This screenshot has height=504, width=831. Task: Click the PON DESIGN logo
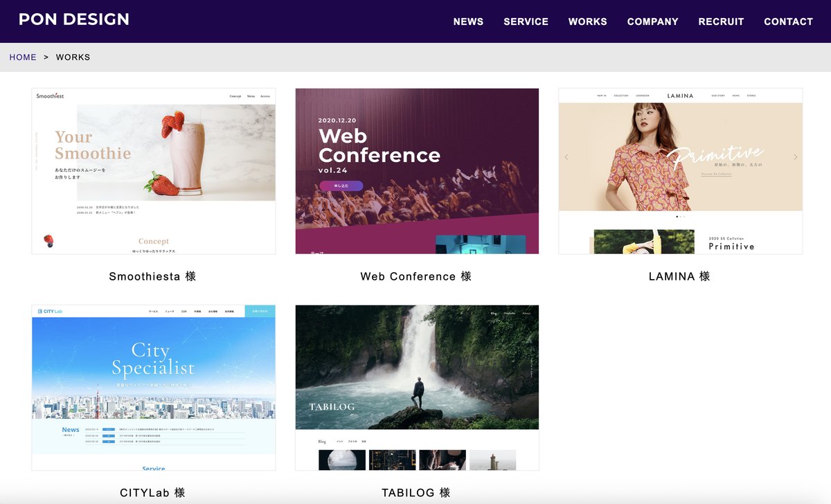point(74,19)
